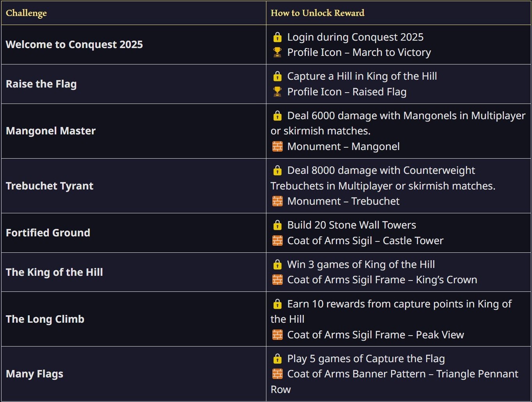This screenshot has width=532, height=402.
Task: Click the How to Unlock Reward header
Action: [317, 13]
